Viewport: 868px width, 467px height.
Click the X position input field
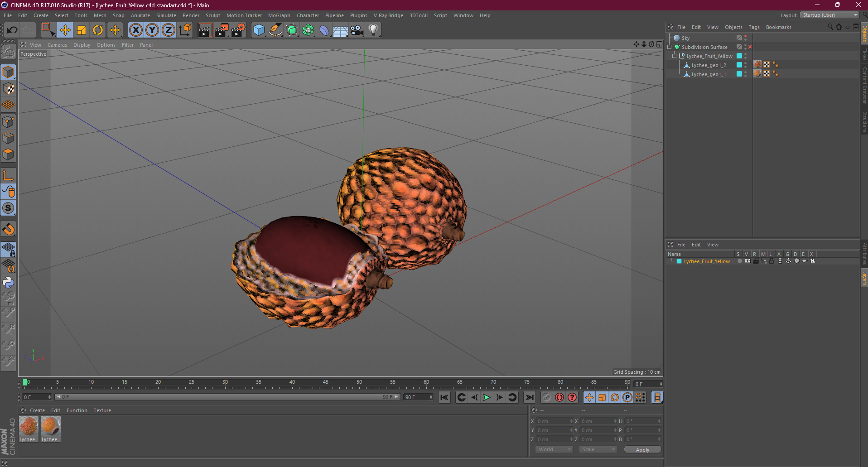555,421
